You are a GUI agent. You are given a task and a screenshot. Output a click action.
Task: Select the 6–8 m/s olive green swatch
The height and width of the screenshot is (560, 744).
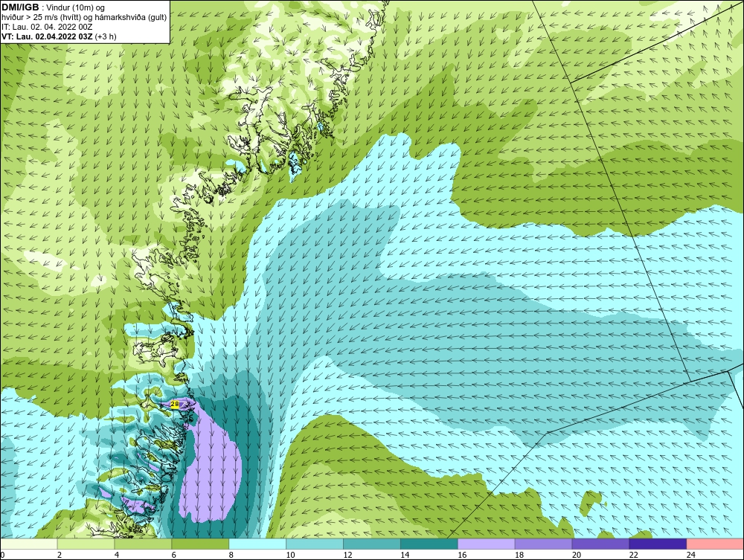(200, 544)
